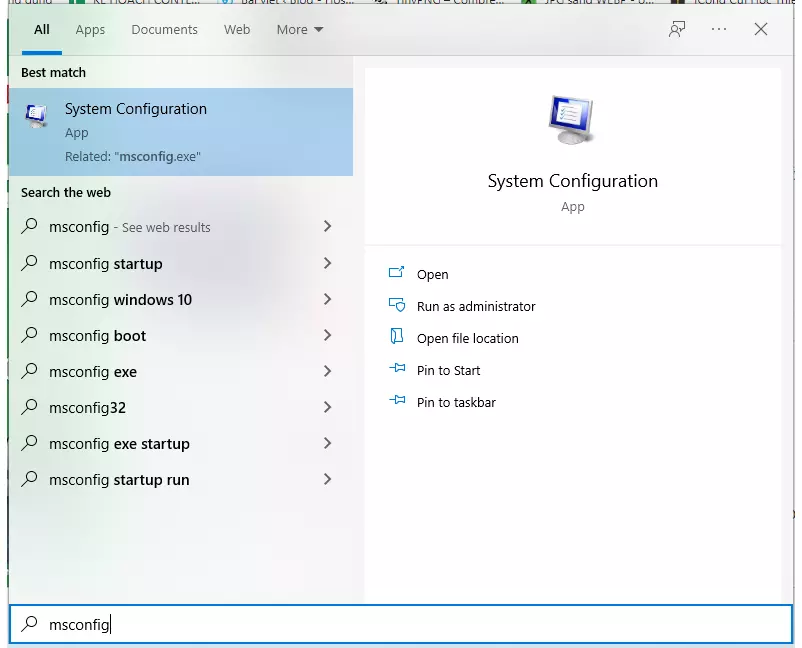Image resolution: width=802 pixels, height=648 pixels.
Task: Expand arrow for msconfig startup run
Action: pos(327,479)
